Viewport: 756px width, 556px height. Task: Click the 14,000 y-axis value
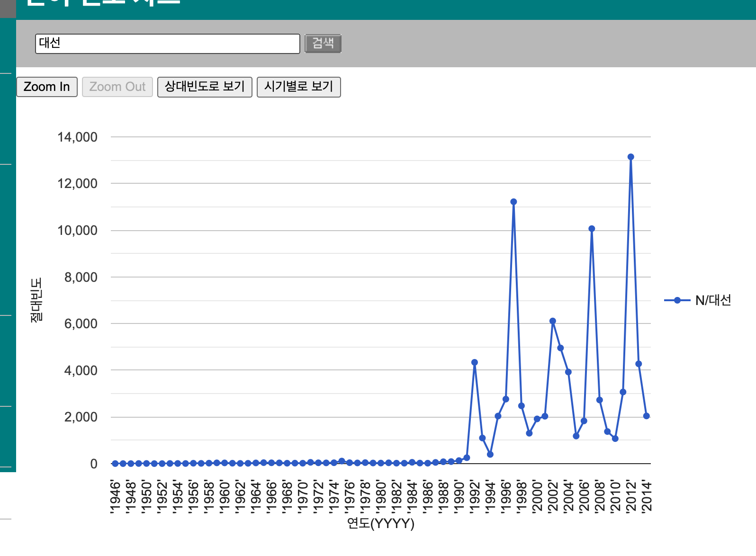point(77,137)
